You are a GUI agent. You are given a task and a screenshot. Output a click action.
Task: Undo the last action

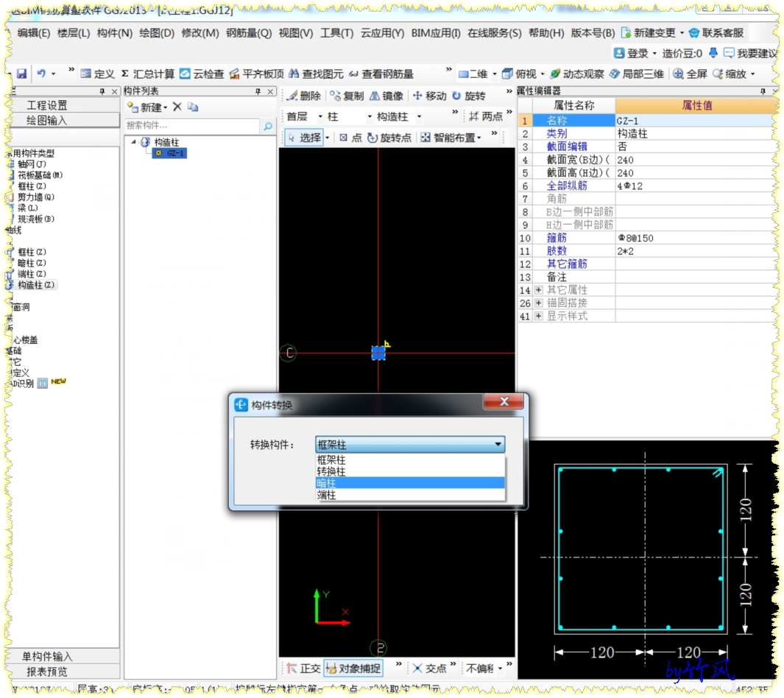pos(41,74)
